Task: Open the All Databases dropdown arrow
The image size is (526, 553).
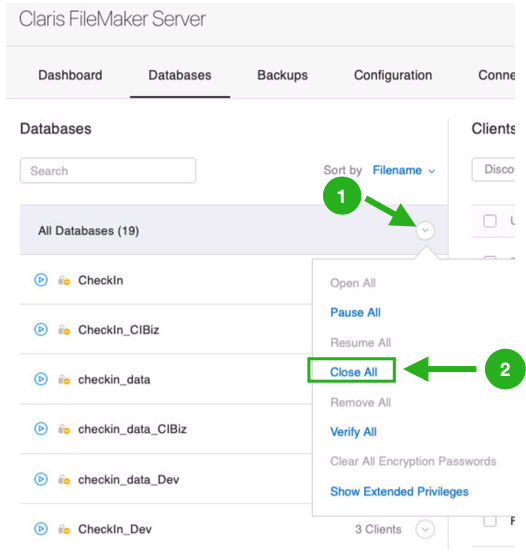Action: tap(425, 230)
